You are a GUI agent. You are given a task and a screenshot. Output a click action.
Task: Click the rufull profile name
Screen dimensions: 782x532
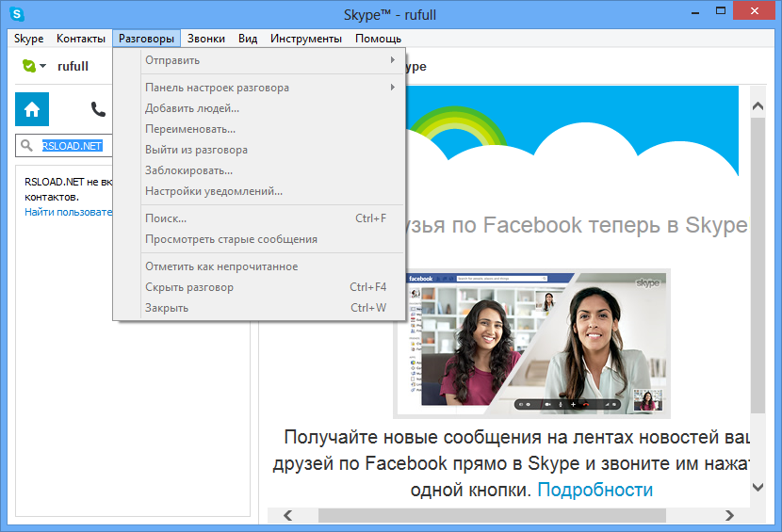click(73, 66)
